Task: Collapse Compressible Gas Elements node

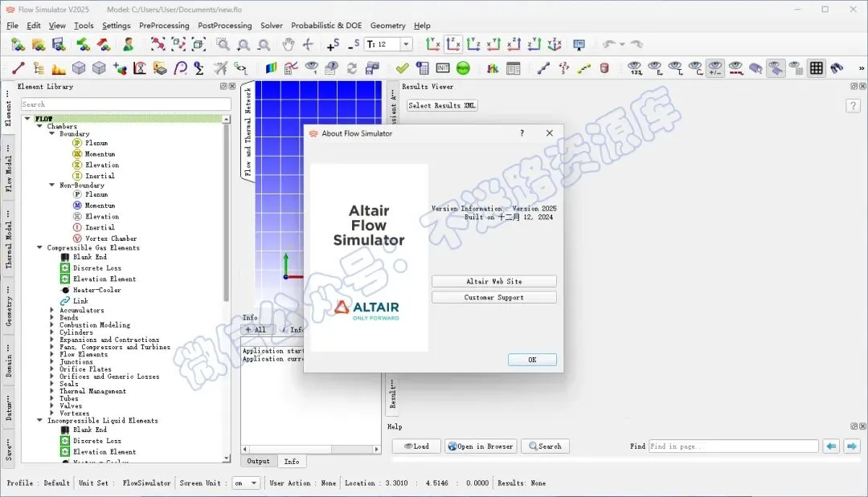Action: click(x=40, y=247)
